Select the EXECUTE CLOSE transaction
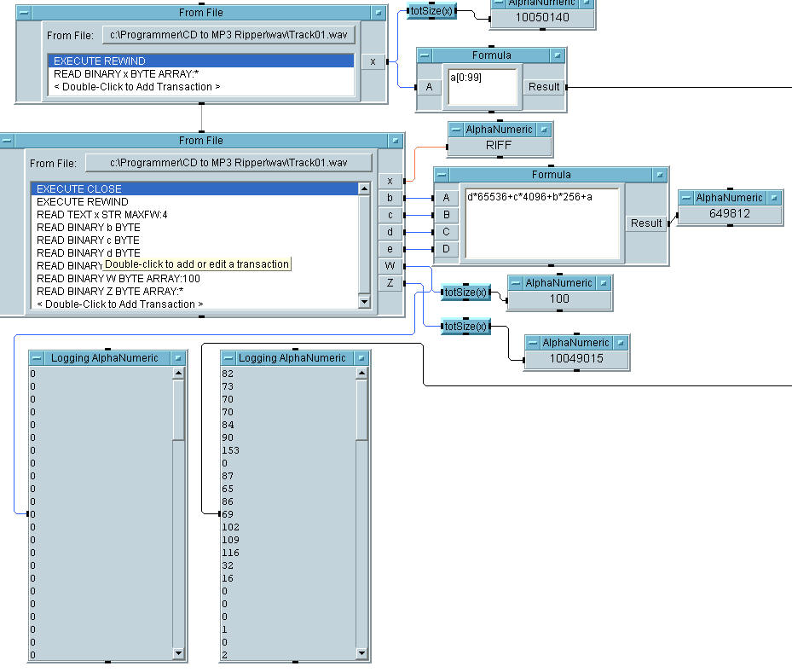 [x=79, y=189]
